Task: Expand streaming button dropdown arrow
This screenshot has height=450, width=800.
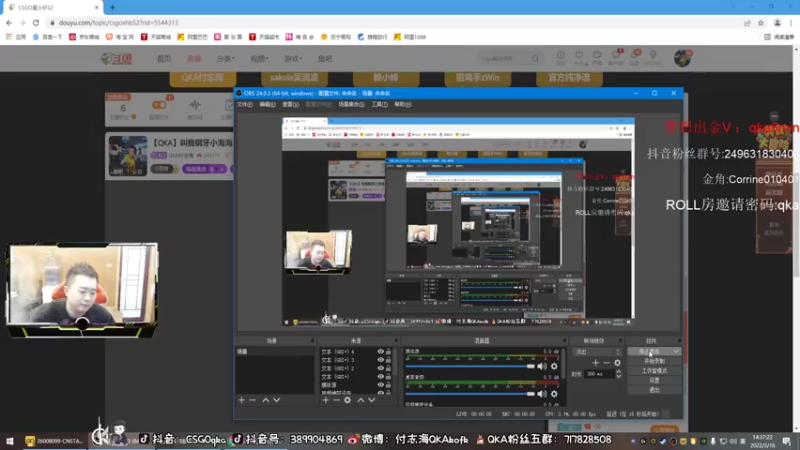Action: [676, 352]
